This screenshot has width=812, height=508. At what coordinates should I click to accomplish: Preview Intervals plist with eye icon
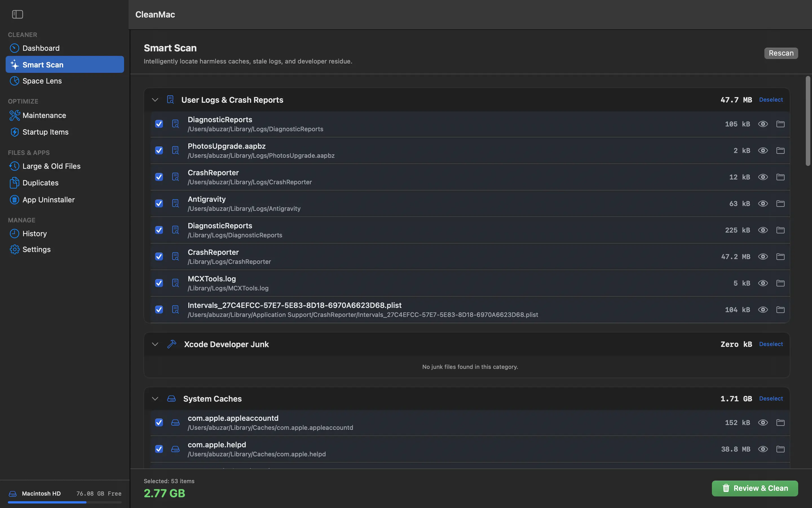(x=763, y=310)
